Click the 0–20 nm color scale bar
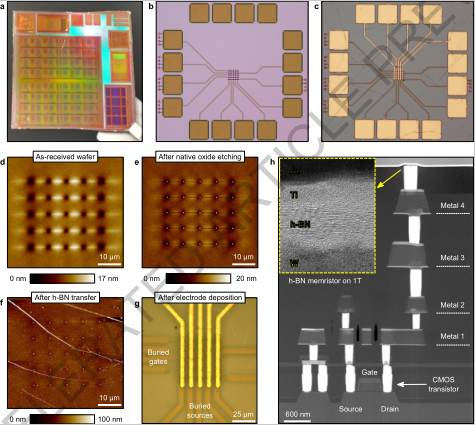Viewport: 475px width, 425px height. click(198, 279)
